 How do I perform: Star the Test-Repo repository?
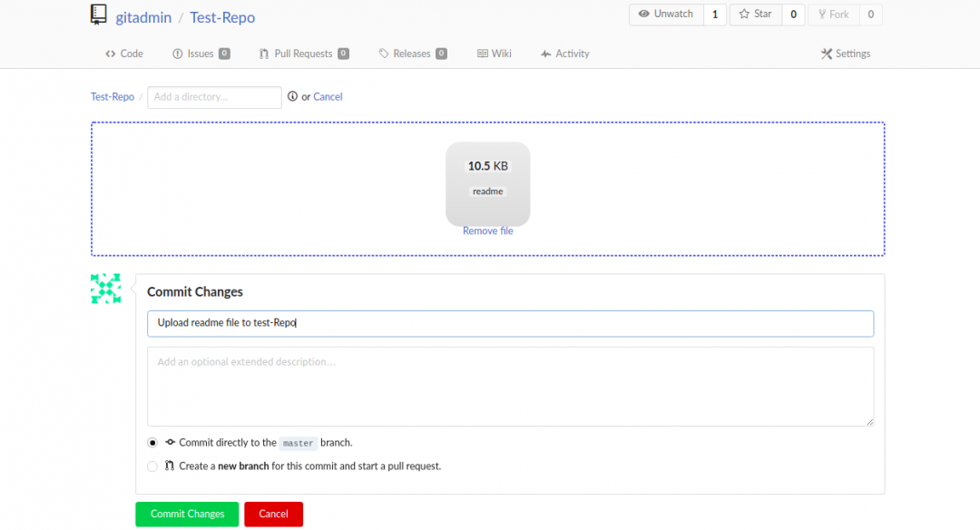pos(754,15)
